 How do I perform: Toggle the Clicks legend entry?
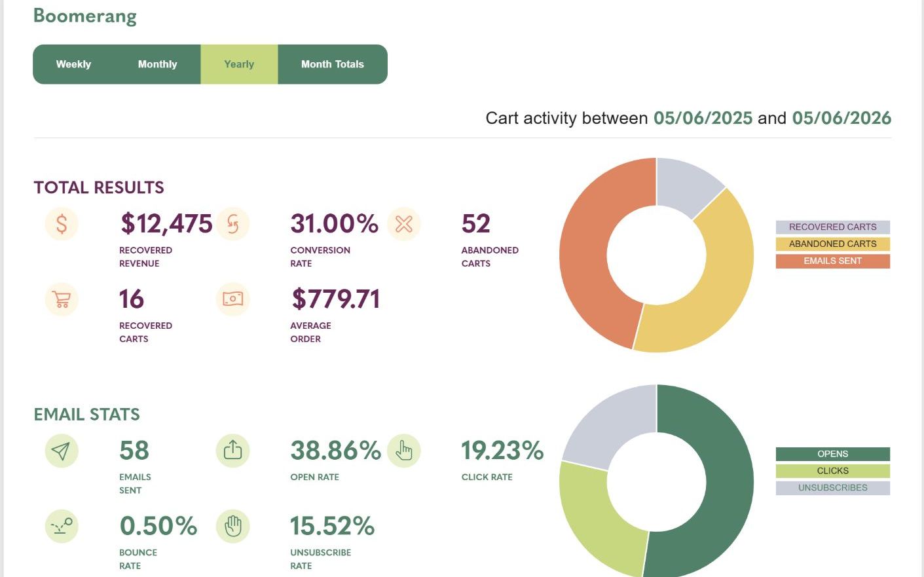[x=833, y=471]
